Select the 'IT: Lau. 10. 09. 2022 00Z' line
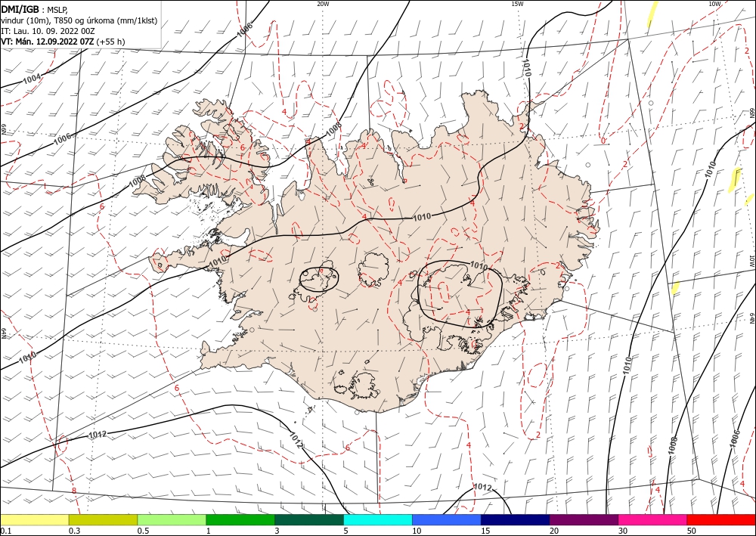This screenshot has height=536, width=756. coord(48,31)
